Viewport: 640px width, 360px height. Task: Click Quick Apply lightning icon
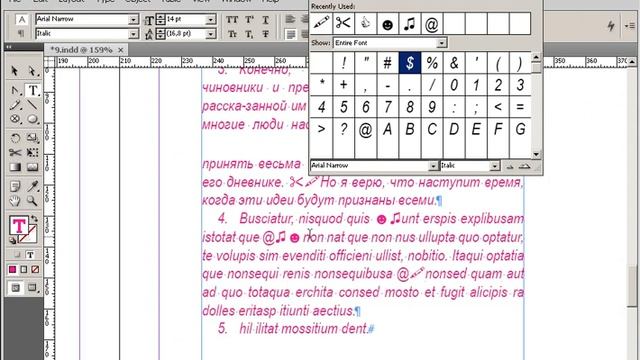tap(611, 26)
